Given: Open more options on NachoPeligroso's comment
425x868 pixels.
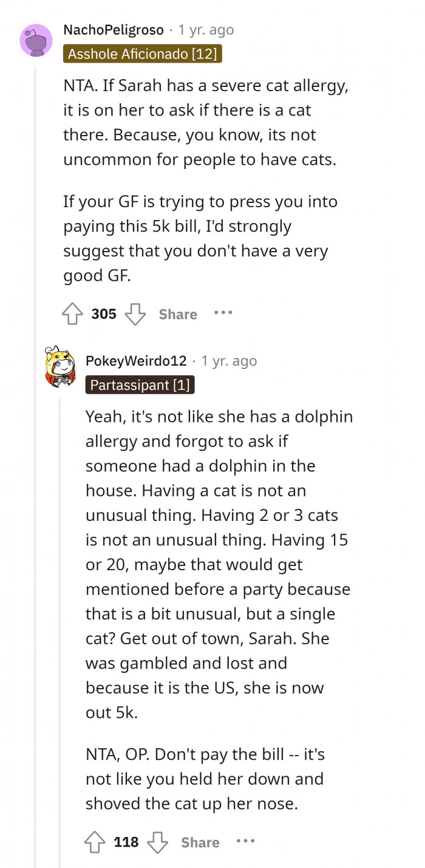Looking at the screenshot, I should point(223,313).
